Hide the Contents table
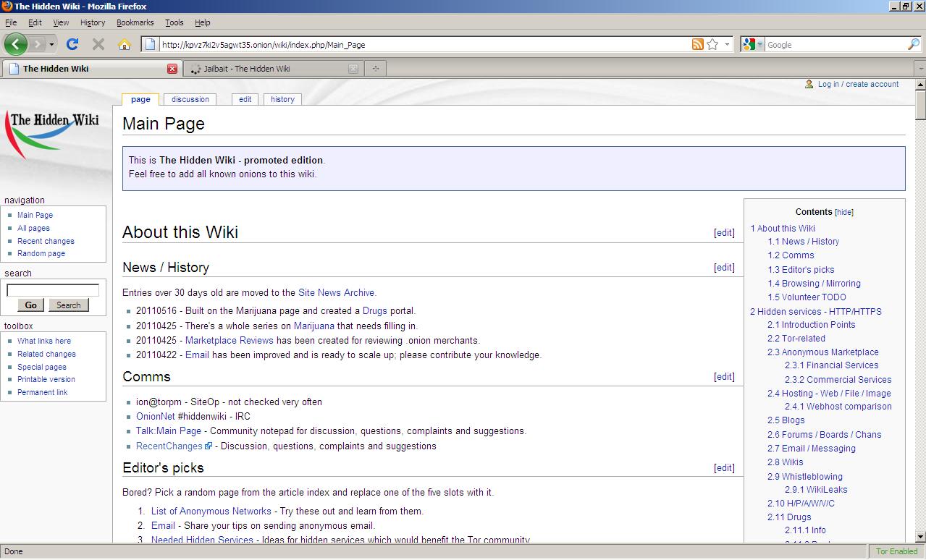Viewport: 926px width, 560px height. pos(844,213)
